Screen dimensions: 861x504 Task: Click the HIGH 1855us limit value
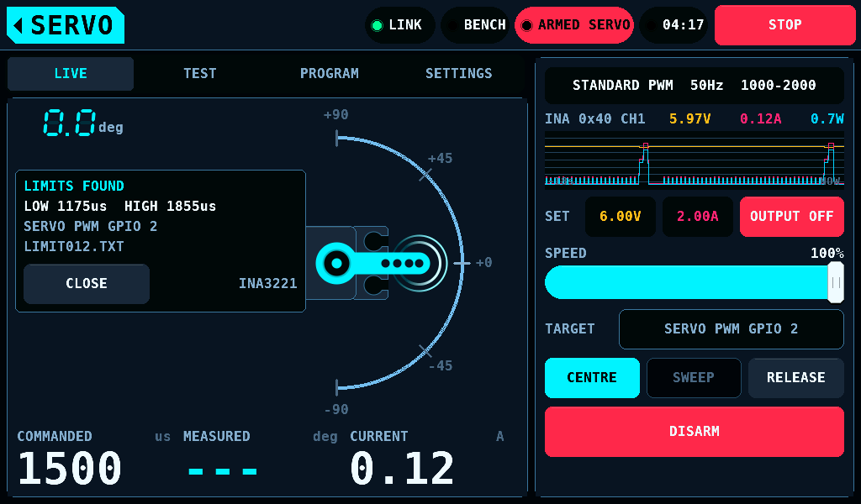tap(170, 206)
